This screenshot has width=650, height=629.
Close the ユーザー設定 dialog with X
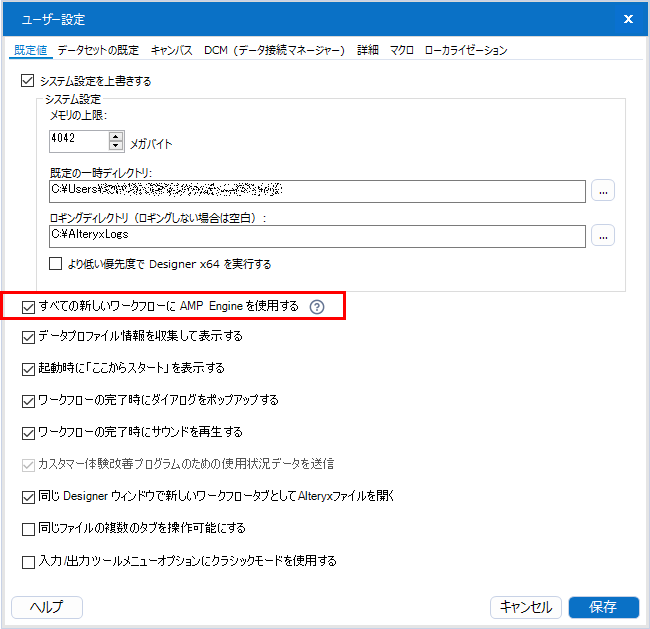pyautogui.click(x=627, y=19)
